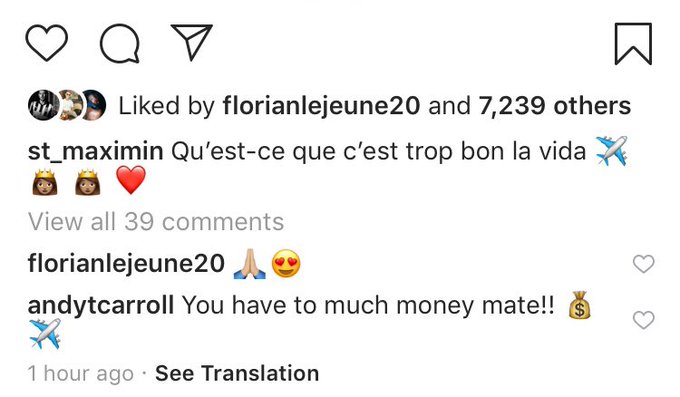
Task: Open the first liker's black-and-white avatar
Action: tap(43, 105)
